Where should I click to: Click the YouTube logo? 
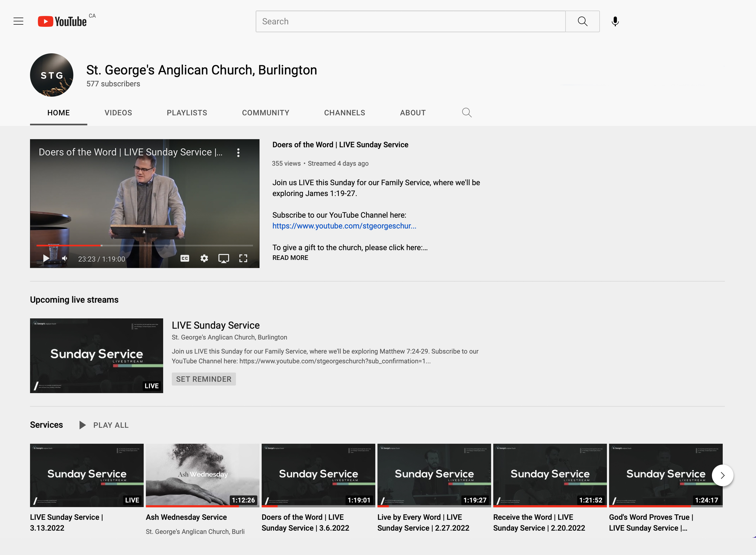63,21
